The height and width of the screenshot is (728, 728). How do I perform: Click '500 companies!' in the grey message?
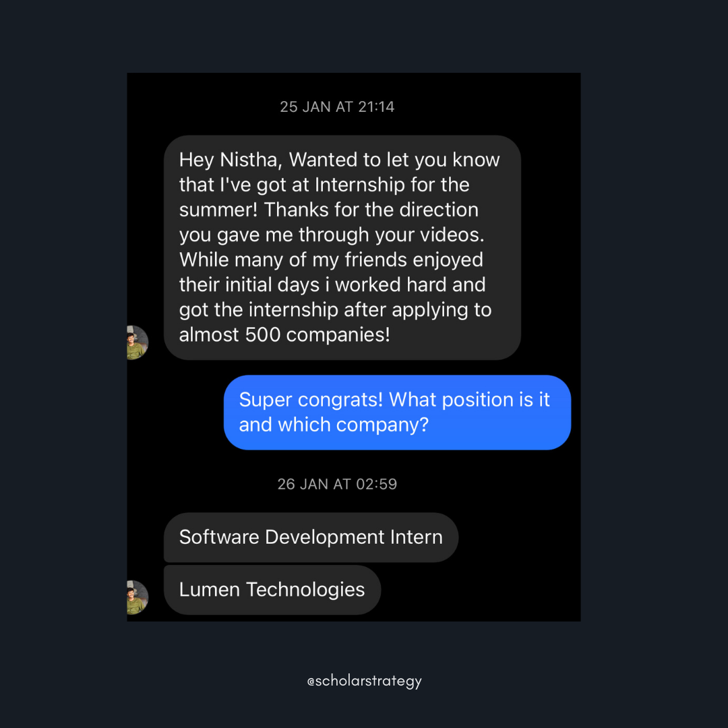(317, 335)
